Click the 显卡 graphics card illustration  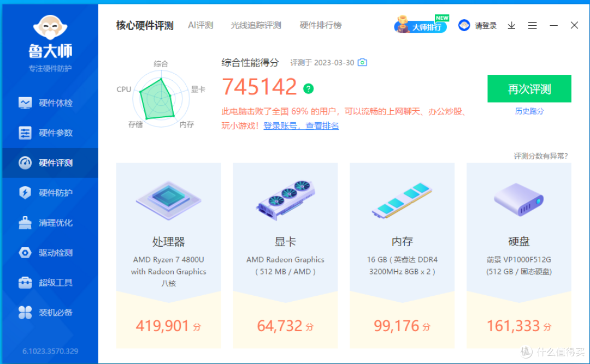click(x=285, y=200)
